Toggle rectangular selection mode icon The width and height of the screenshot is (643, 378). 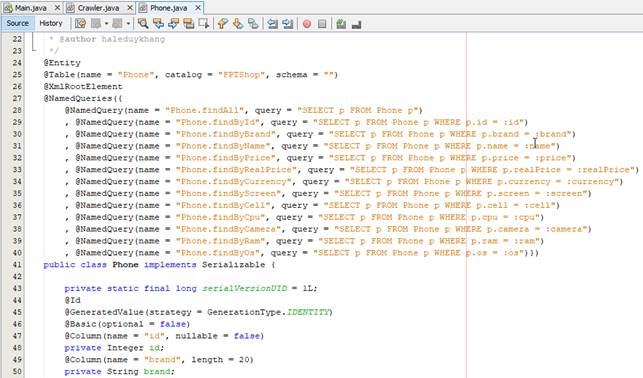(x=204, y=24)
